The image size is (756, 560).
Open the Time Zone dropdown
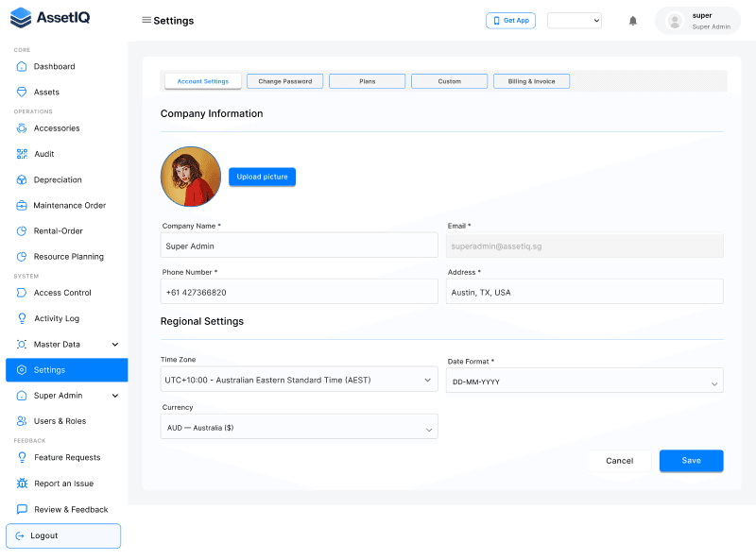click(x=299, y=380)
